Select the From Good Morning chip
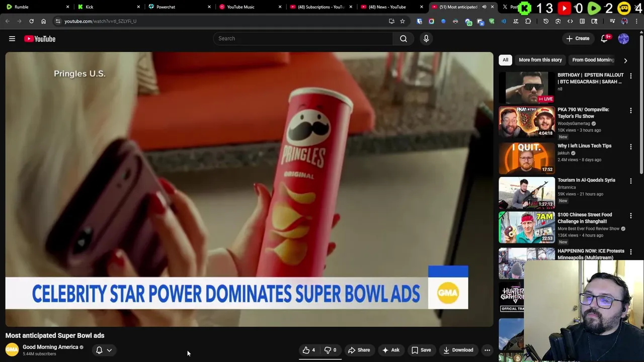 (x=593, y=60)
